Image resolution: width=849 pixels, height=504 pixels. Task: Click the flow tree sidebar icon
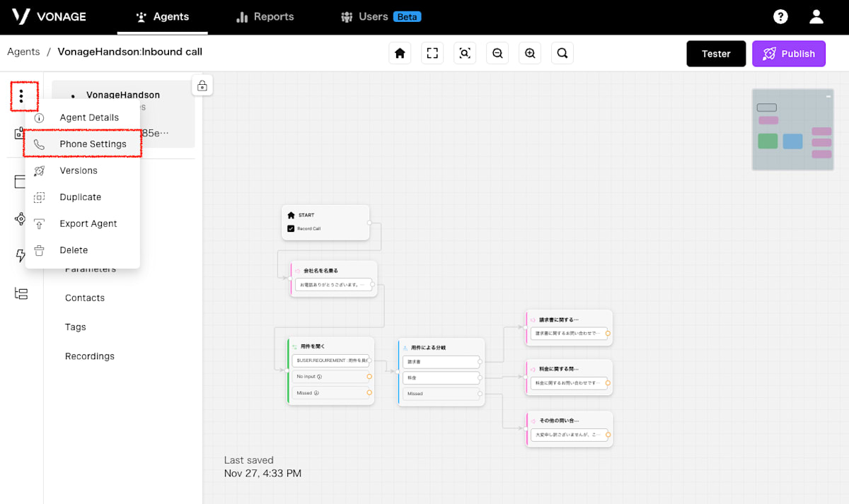21,293
